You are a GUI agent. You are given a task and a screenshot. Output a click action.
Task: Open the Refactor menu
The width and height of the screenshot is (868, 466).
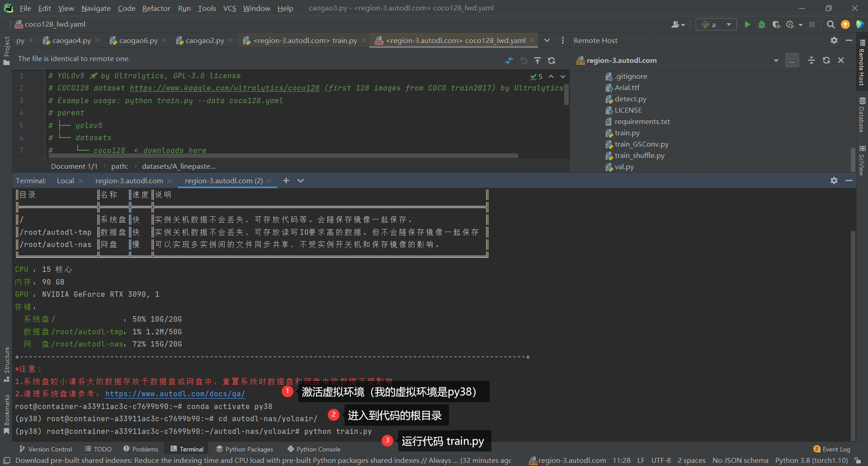point(156,8)
